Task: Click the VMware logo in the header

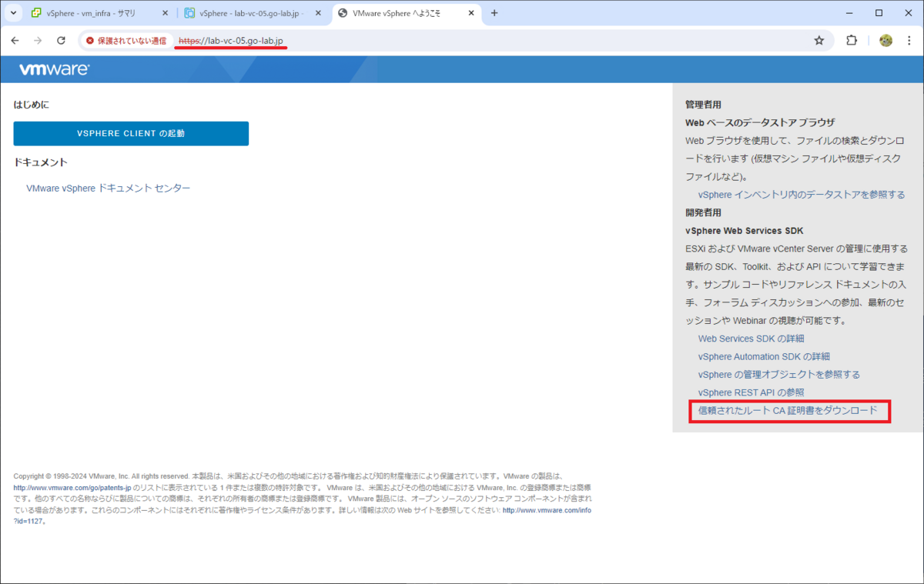Action: (x=54, y=69)
